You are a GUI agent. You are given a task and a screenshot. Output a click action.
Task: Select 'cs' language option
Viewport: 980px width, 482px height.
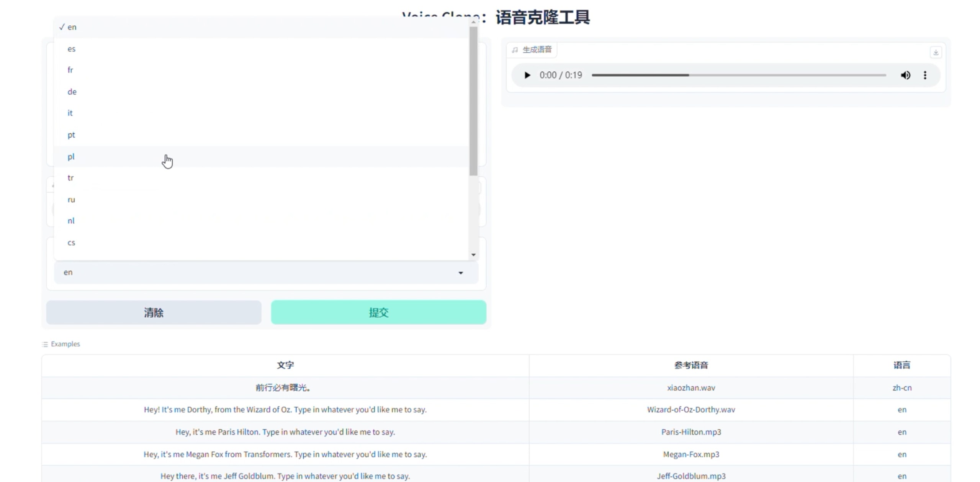coord(71,243)
